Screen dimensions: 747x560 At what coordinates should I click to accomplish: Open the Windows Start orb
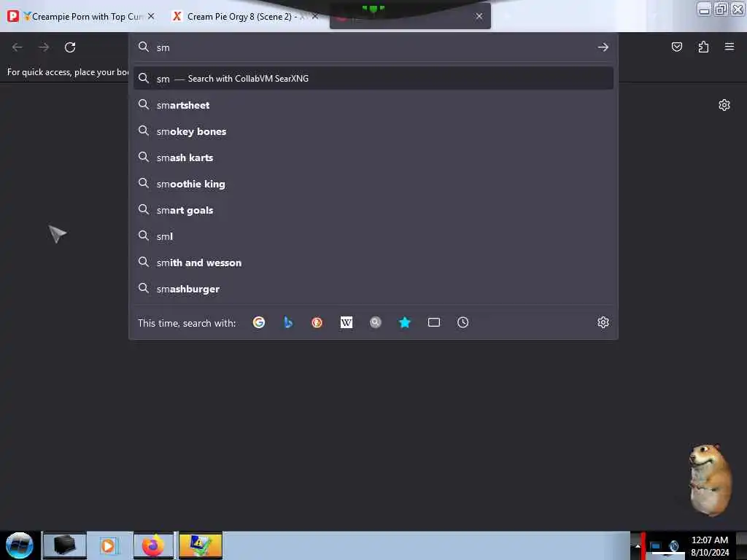coord(20,545)
